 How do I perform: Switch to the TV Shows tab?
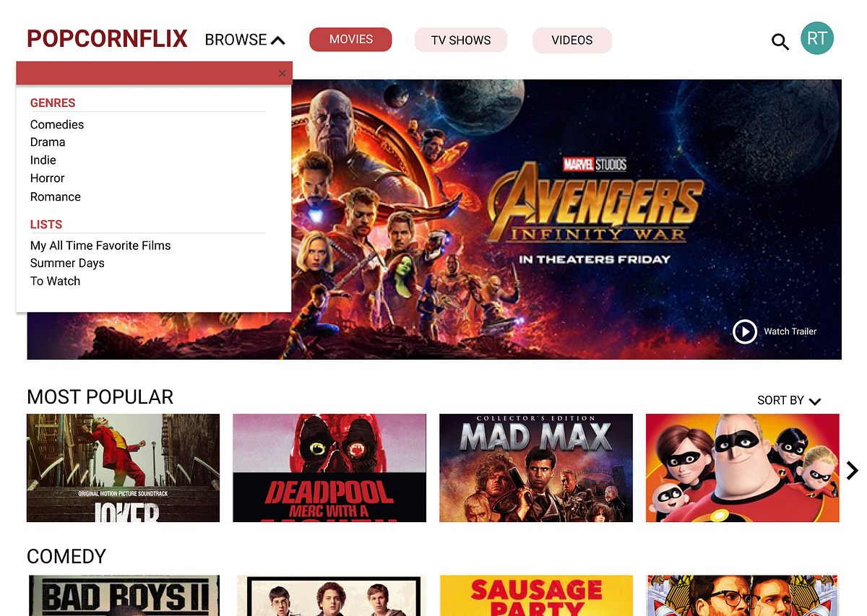[460, 40]
